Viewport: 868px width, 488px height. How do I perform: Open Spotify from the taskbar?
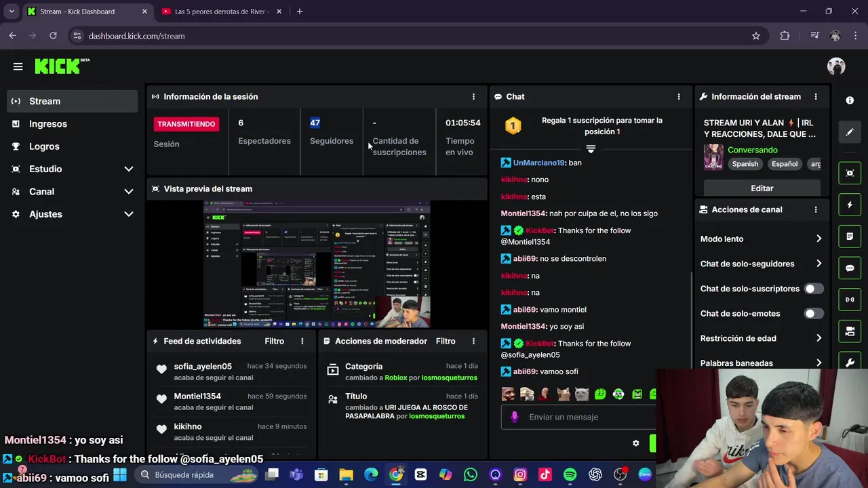(x=570, y=475)
